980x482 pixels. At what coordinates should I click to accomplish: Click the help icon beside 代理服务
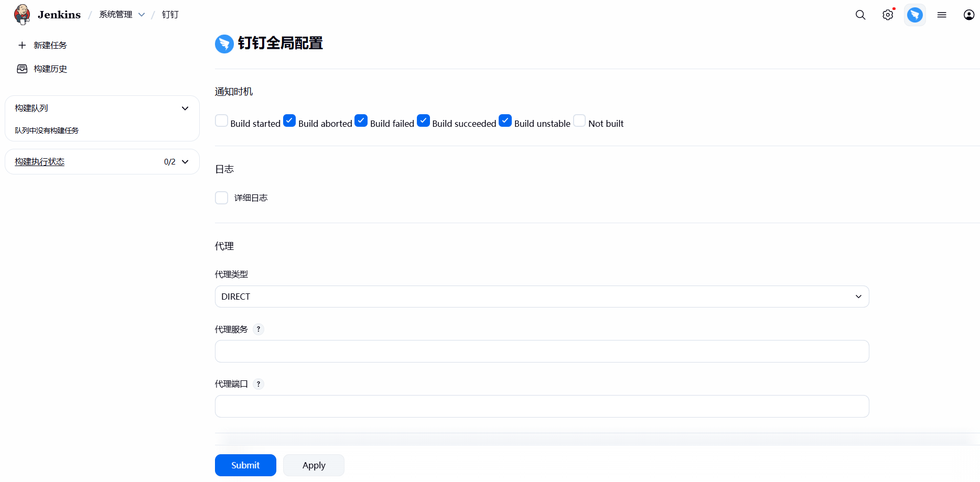click(259, 329)
